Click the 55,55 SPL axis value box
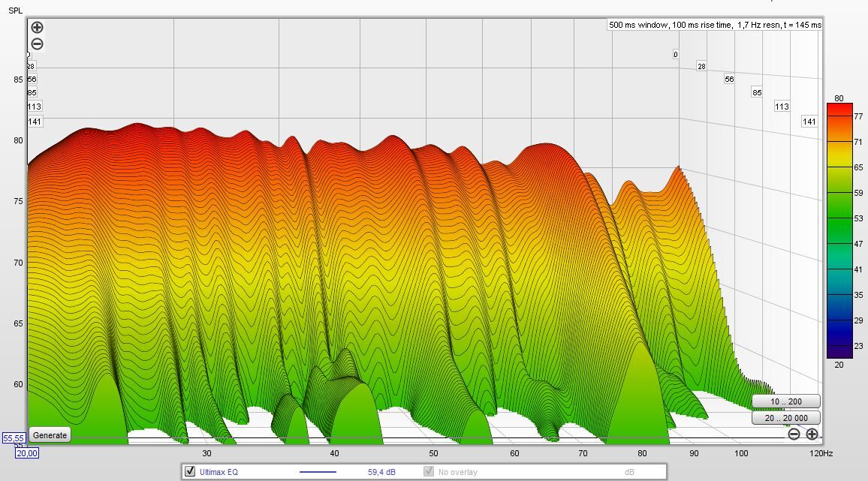Screen dimensions: 868x481 click(x=14, y=438)
